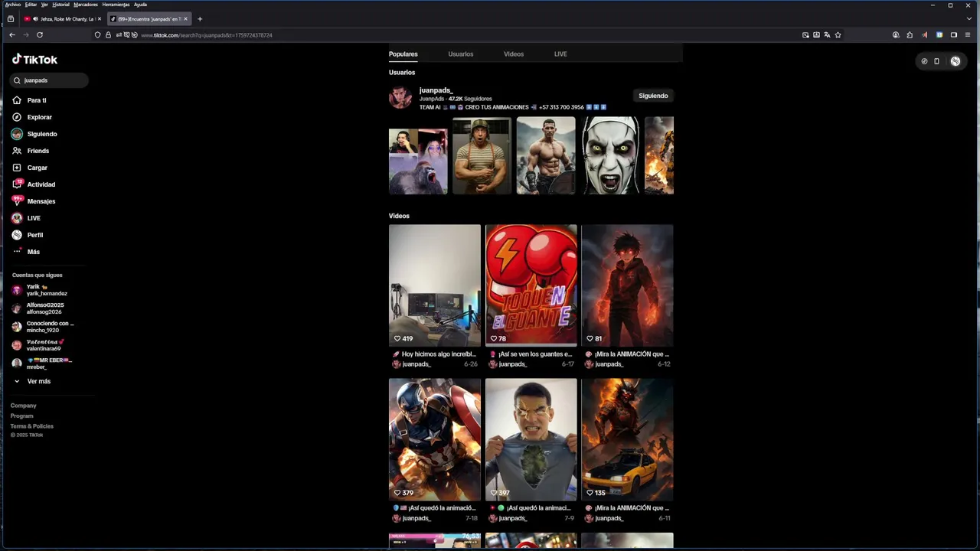Image resolution: width=980 pixels, height=551 pixels.
Task: Play the fiery red-eyed boy video with 81 likes
Action: click(x=627, y=285)
